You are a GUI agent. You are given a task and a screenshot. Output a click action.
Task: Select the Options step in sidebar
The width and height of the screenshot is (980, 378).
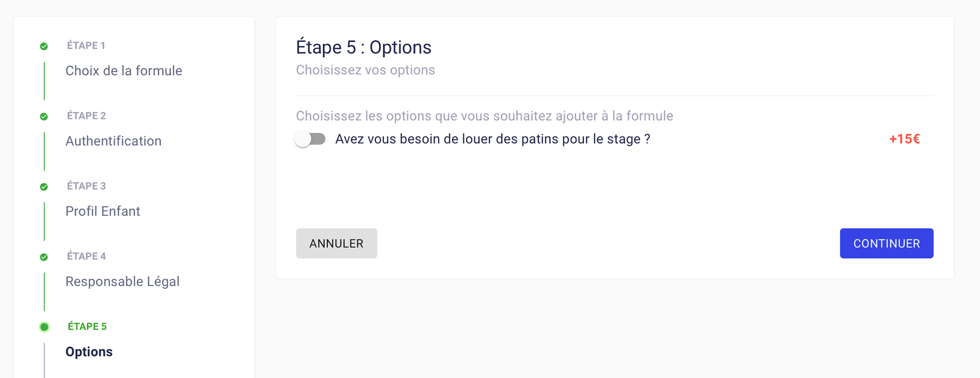tap(89, 352)
